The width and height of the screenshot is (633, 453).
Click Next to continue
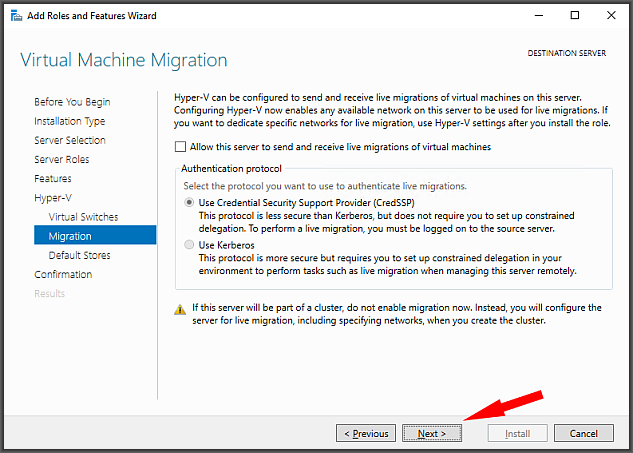pos(432,433)
